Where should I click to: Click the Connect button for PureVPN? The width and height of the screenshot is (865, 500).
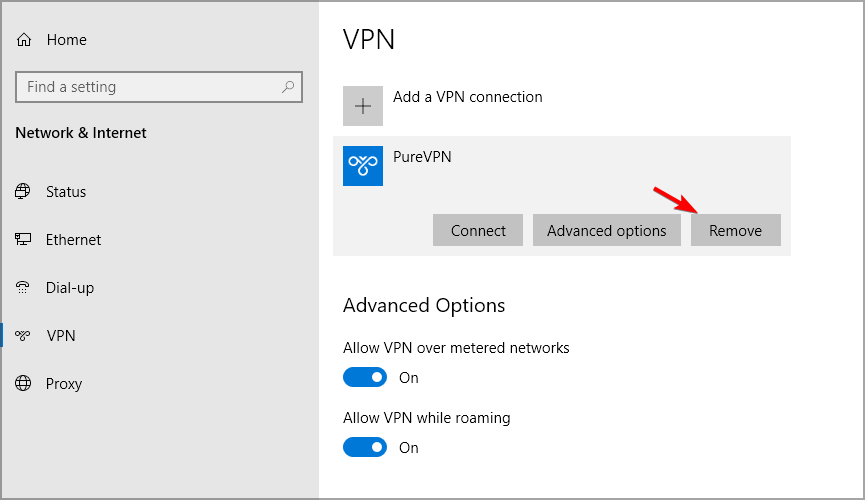(478, 230)
